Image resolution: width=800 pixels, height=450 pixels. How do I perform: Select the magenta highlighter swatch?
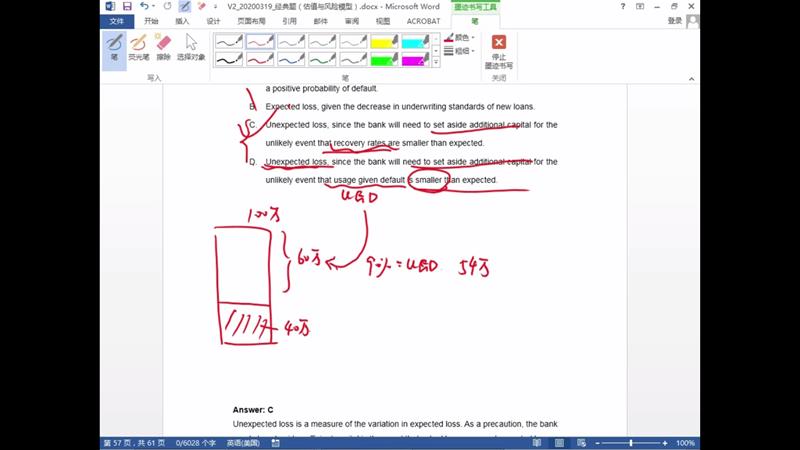416,59
